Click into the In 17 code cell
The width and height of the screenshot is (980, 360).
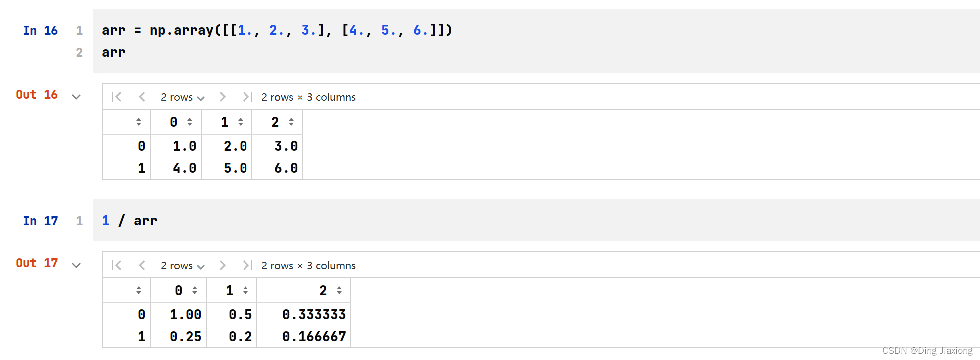click(x=536, y=220)
